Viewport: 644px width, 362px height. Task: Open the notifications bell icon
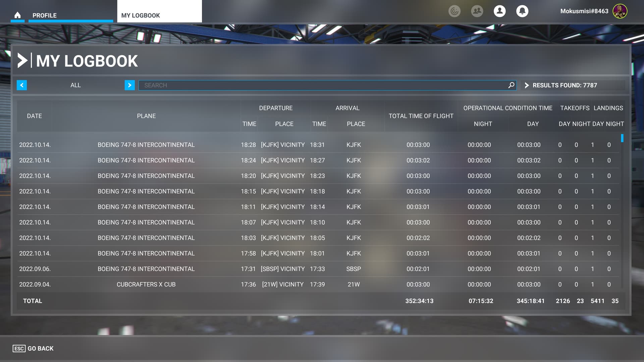pos(522,11)
